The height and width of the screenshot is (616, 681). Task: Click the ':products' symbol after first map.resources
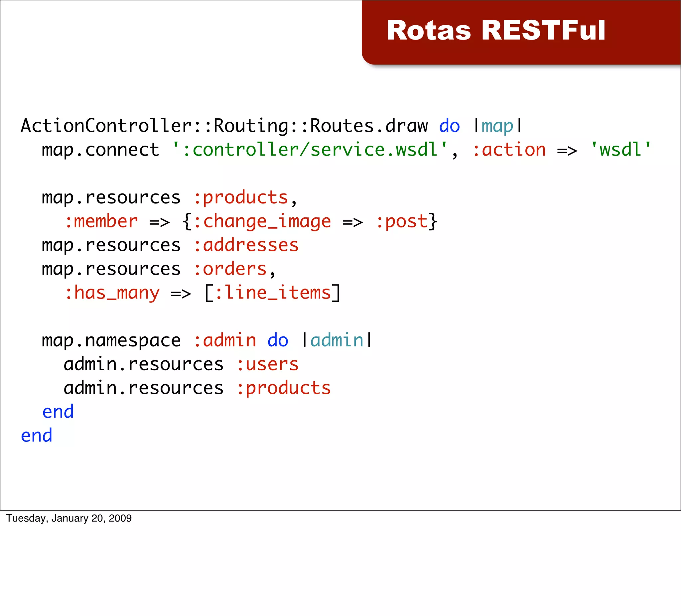[241, 197]
